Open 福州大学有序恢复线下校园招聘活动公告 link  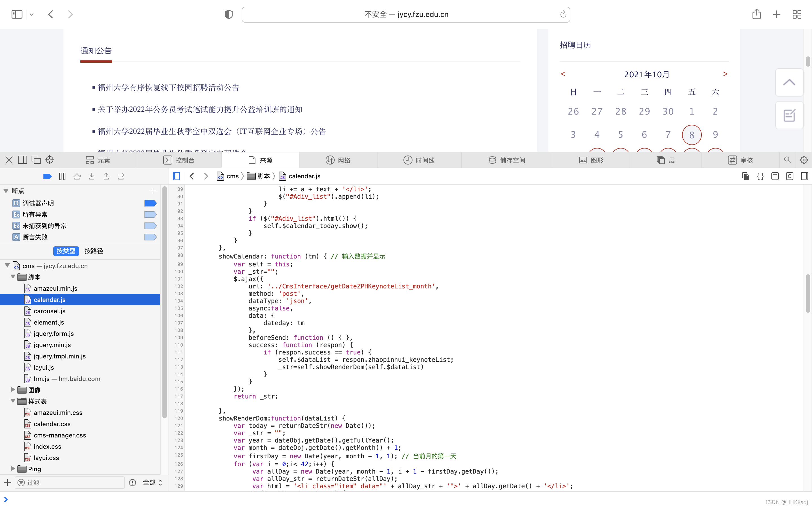(x=168, y=87)
